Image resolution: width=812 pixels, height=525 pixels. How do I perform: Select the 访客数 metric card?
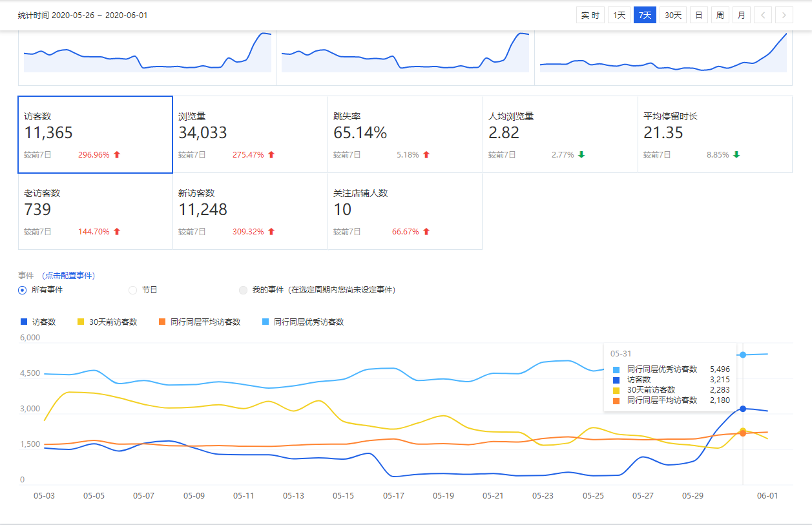95,134
